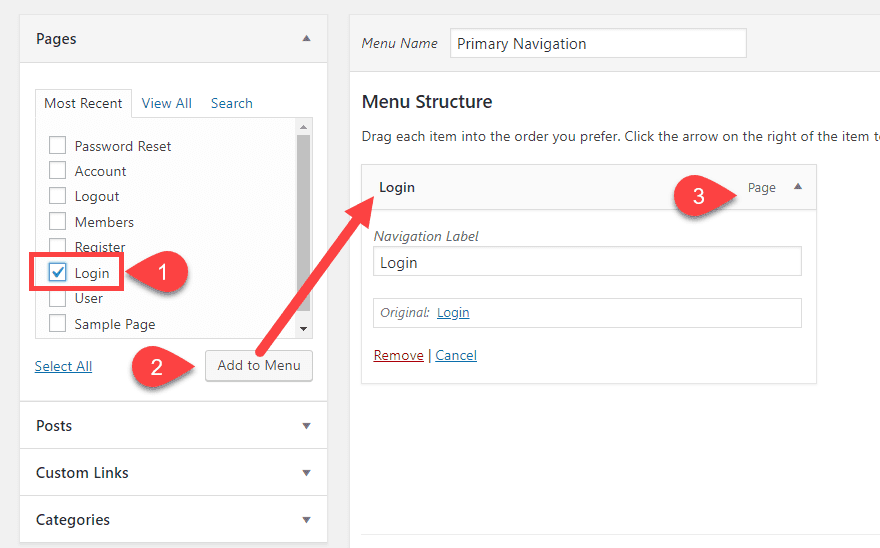This screenshot has height=548, width=880.
Task: Click the Menu Name text field
Action: coord(598,44)
